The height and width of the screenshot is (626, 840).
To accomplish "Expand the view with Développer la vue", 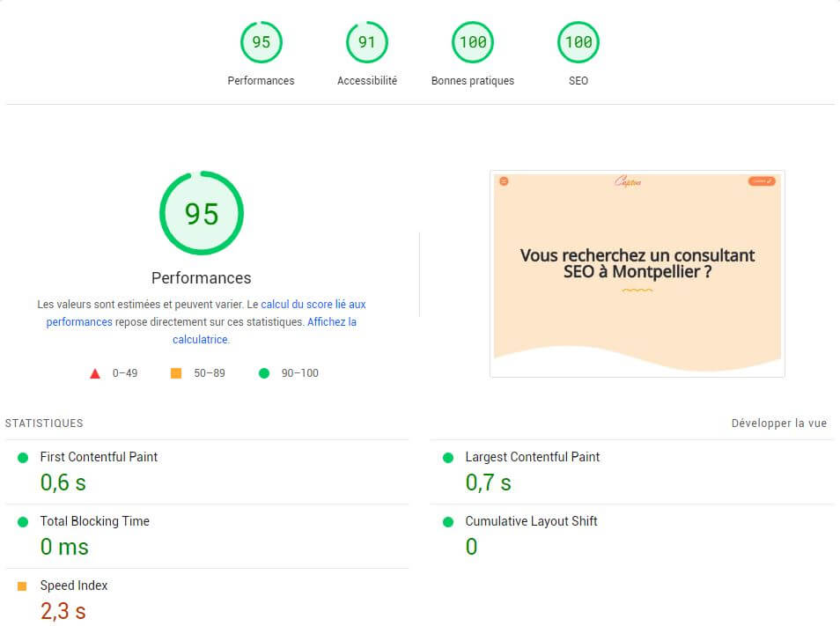I will [x=778, y=423].
